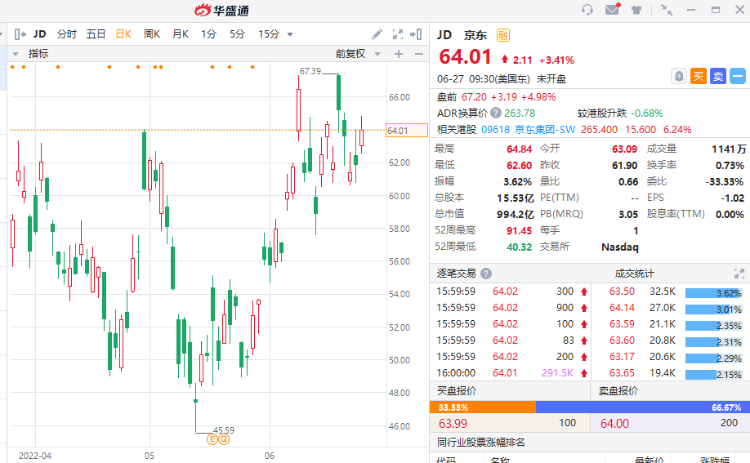Click the Q event marker on chart
This screenshot has height=463, width=750.
(x=223, y=439)
